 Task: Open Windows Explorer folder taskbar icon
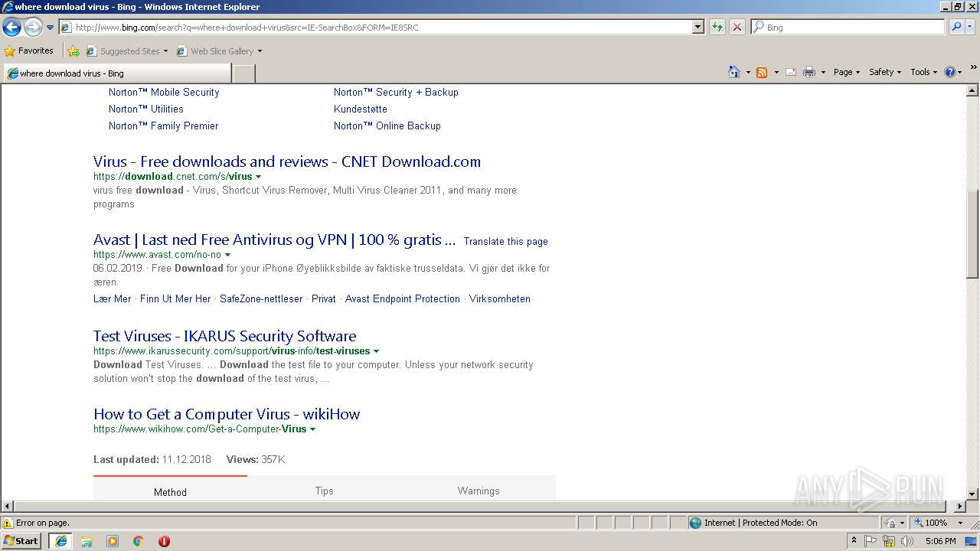[x=87, y=541]
